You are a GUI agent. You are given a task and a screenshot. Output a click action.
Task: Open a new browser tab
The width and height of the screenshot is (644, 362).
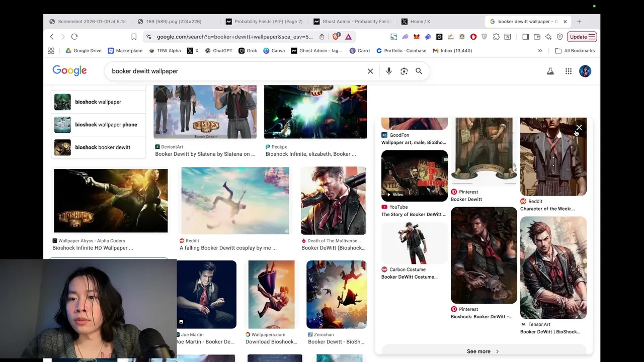click(x=579, y=22)
